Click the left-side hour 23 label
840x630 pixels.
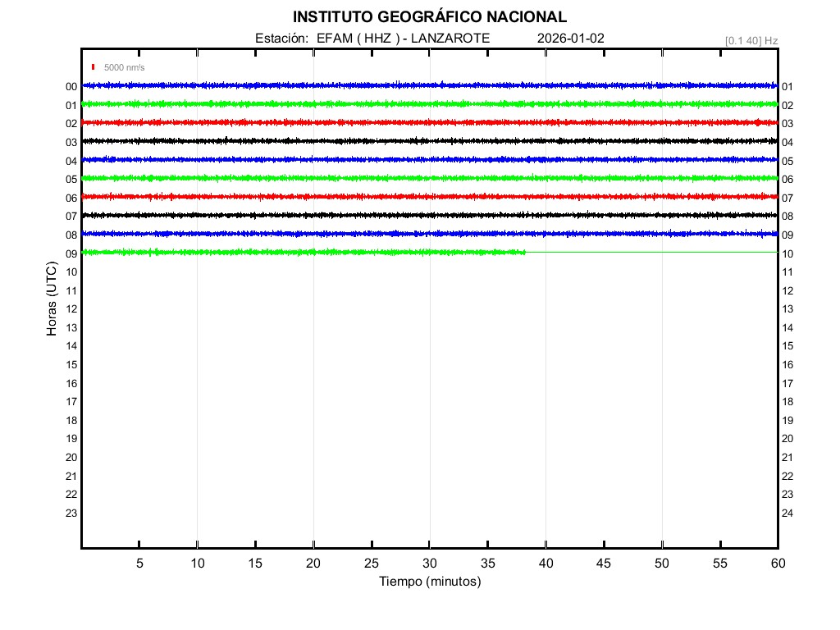(71, 514)
